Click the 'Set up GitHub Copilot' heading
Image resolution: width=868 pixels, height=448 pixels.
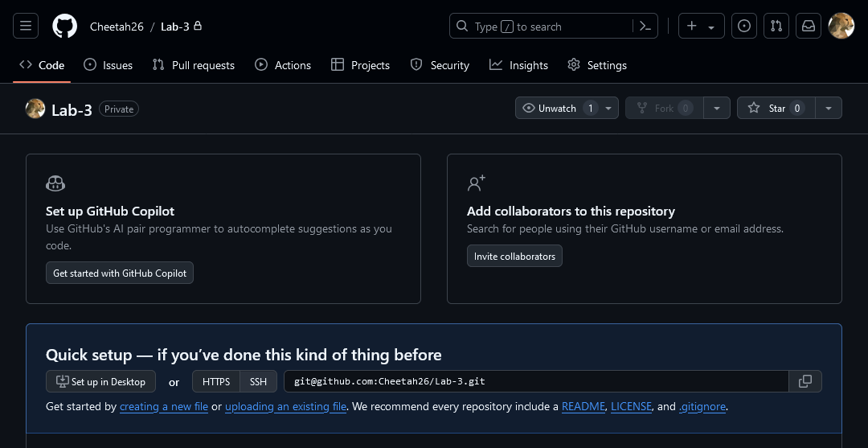tap(110, 211)
